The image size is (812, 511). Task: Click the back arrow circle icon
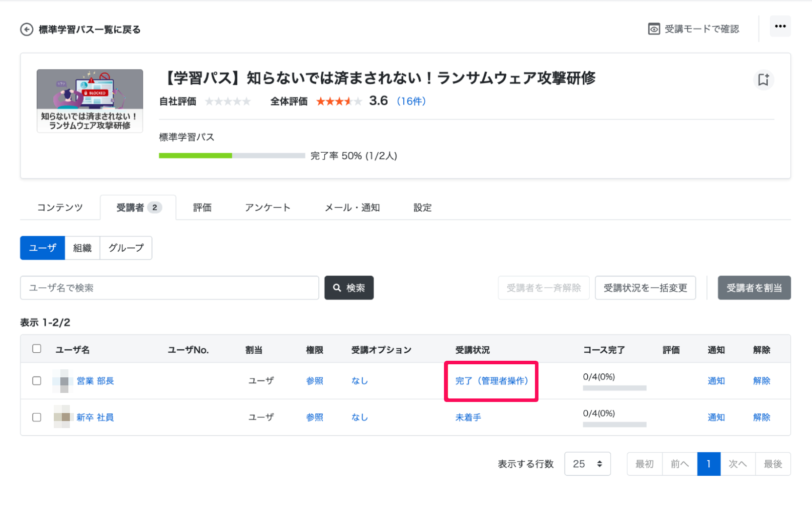point(27,30)
